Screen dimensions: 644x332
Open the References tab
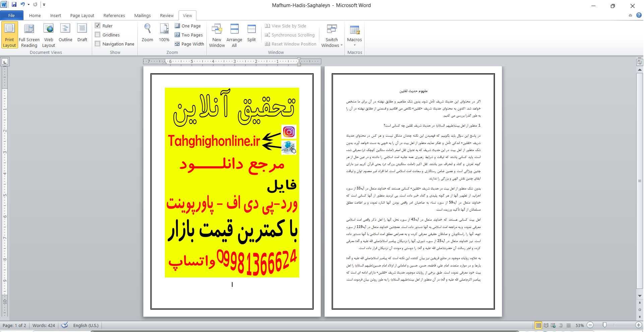[114, 15]
